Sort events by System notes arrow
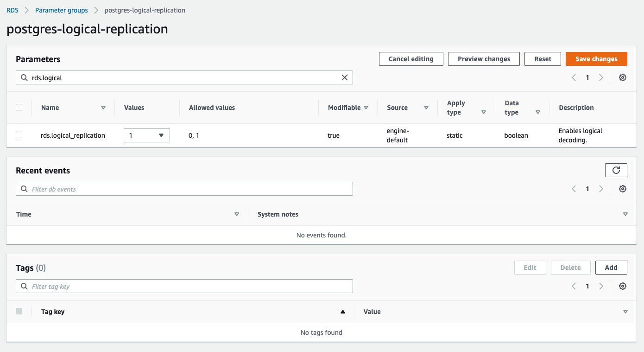The width and height of the screenshot is (644, 352). tap(625, 214)
